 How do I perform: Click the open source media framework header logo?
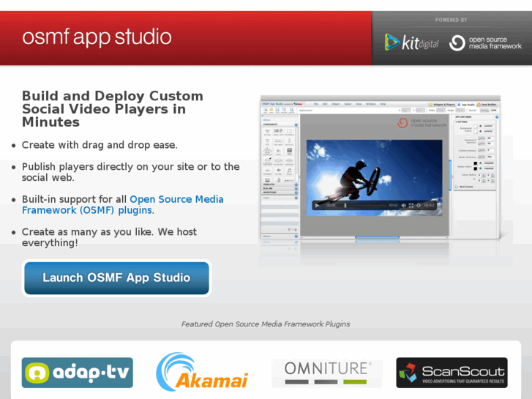click(x=485, y=42)
